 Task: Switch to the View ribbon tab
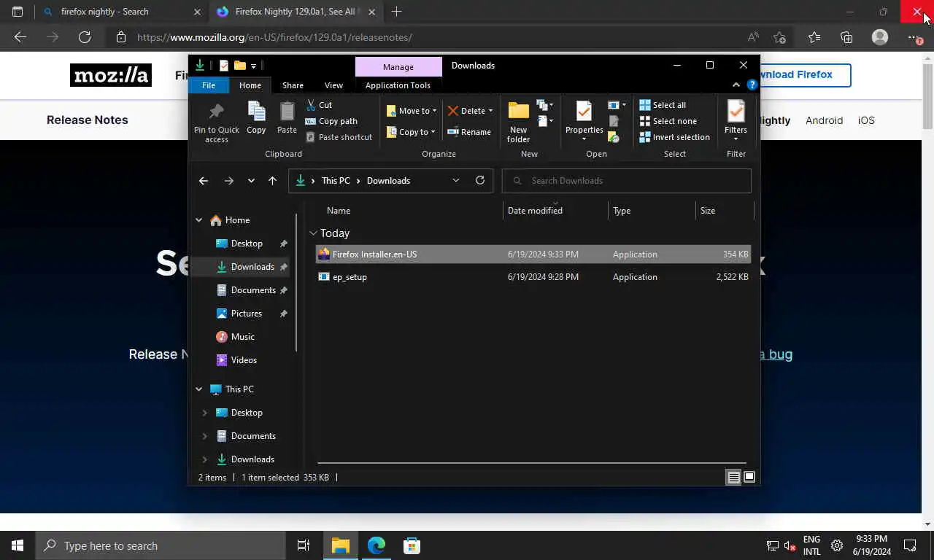[x=333, y=85]
